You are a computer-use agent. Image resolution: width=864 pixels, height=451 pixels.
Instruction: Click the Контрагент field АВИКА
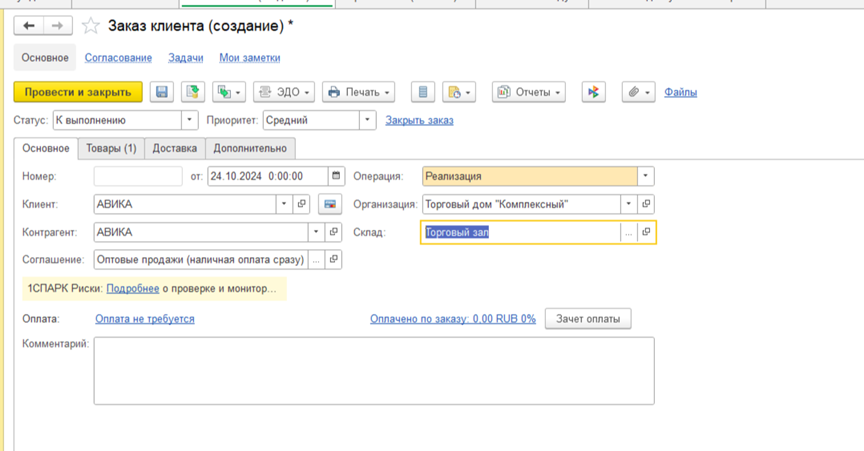tap(201, 232)
